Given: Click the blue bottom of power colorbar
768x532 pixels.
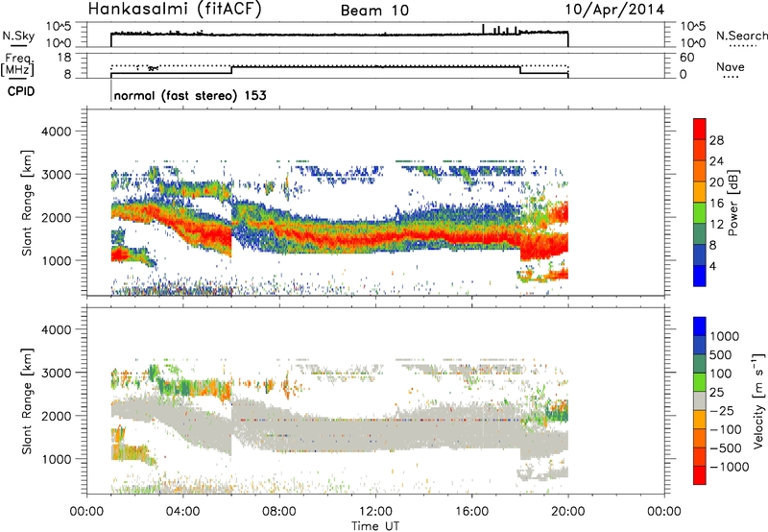Looking at the screenshot, I should coord(700,276).
